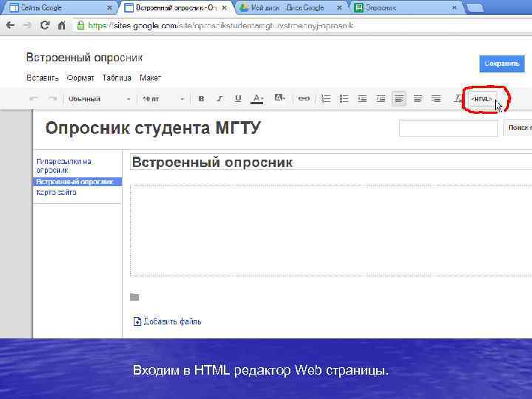The width and height of the screenshot is (532, 399).
Task: Go to the browser Home page
Action: (61, 25)
